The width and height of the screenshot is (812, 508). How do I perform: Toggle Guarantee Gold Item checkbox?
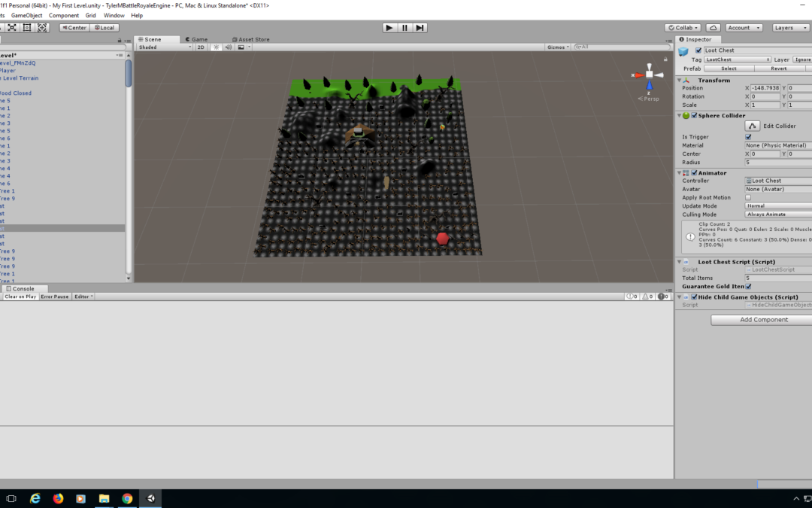point(748,286)
